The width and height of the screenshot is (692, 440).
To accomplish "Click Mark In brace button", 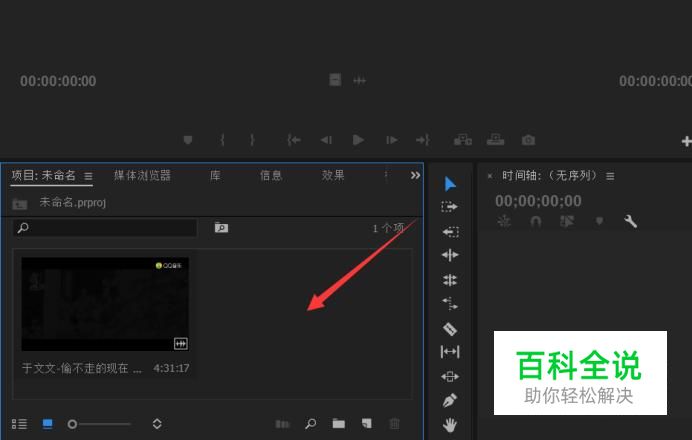I will [222, 140].
